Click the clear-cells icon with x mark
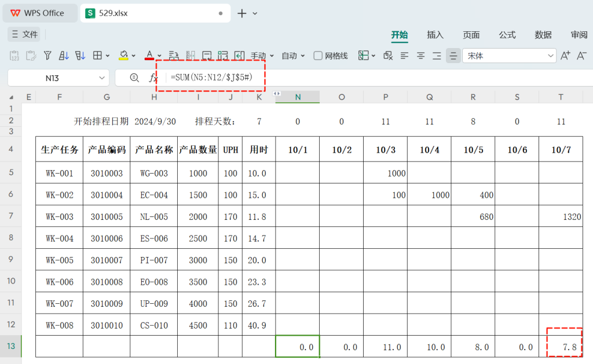This screenshot has width=593, height=364. pos(387,56)
